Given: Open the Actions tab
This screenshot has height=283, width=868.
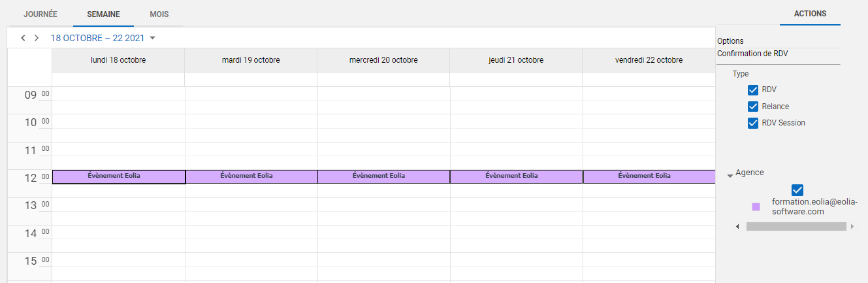Looking at the screenshot, I should coord(809,14).
